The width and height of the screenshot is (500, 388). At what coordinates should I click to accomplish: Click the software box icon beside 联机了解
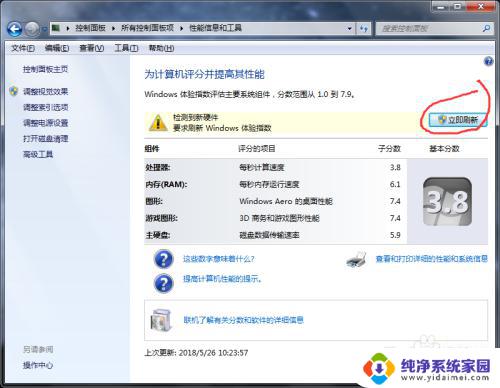161,320
